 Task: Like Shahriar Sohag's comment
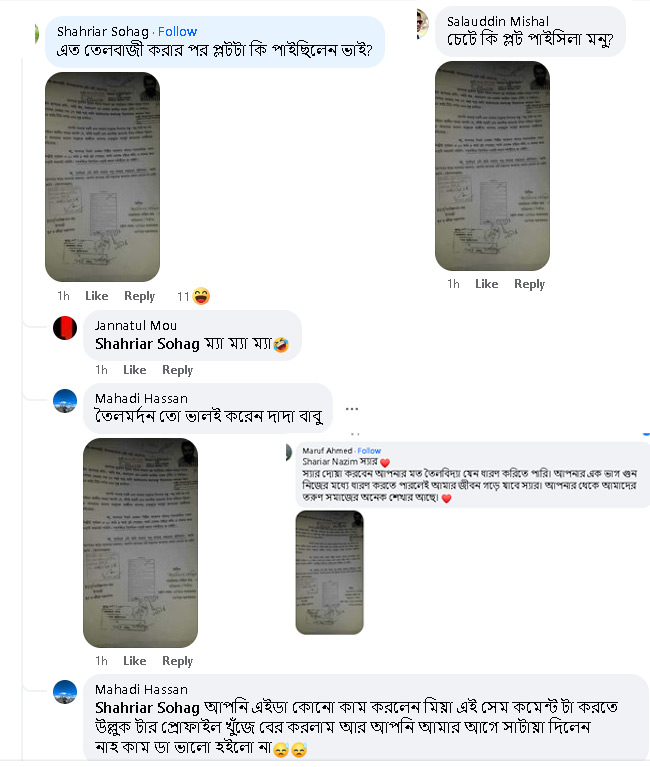coord(96,296)
